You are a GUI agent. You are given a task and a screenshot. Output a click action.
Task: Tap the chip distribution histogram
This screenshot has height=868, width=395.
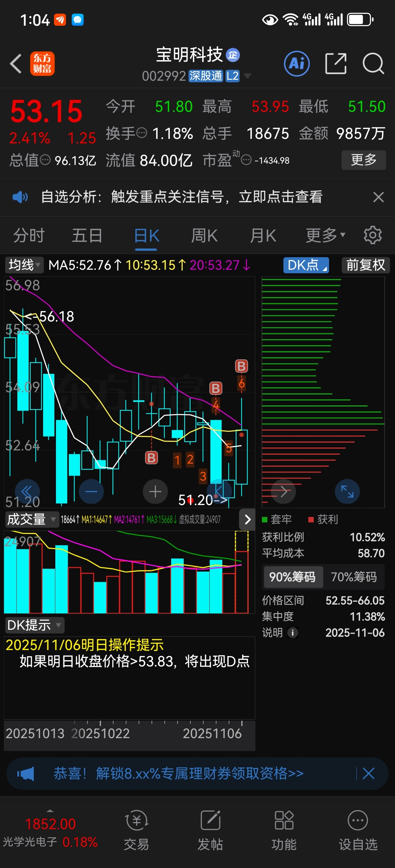click(323, 392)
